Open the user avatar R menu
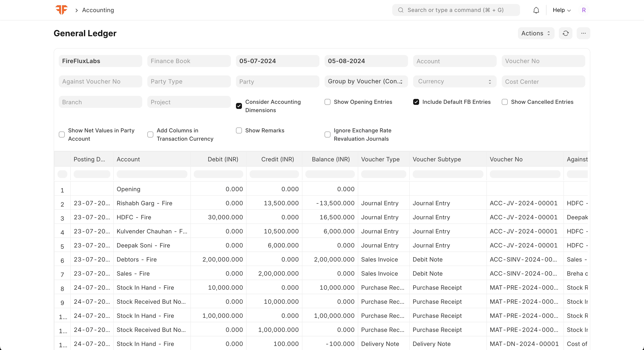The image size is (644, 350). pos(584,10)
